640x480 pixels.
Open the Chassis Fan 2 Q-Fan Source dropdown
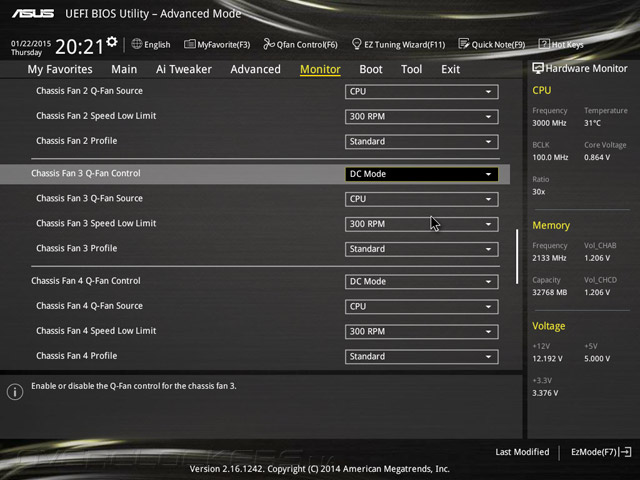(x=421, y=92)
